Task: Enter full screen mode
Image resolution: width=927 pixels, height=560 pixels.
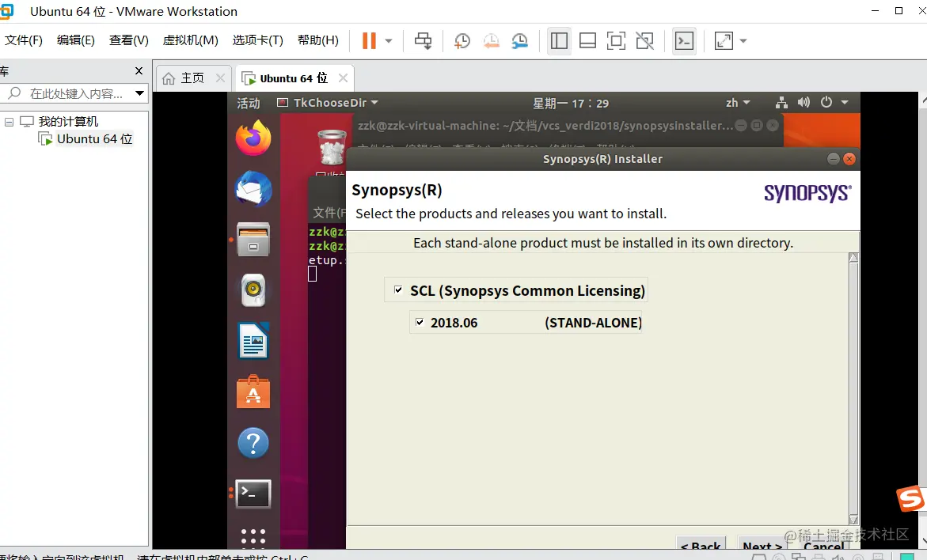Action: 616,41
